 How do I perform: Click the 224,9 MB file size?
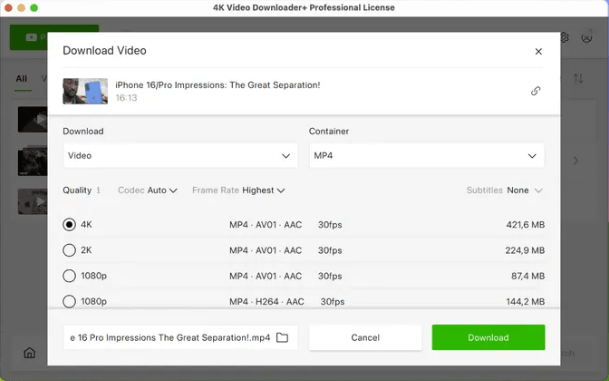[x=525, y=251]
